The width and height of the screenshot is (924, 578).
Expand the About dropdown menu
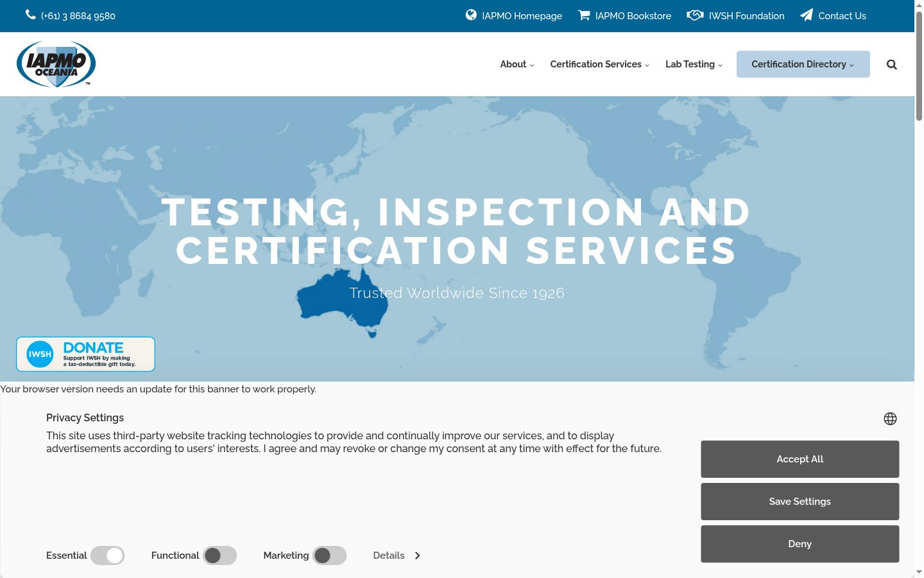[x=517, y=64]
